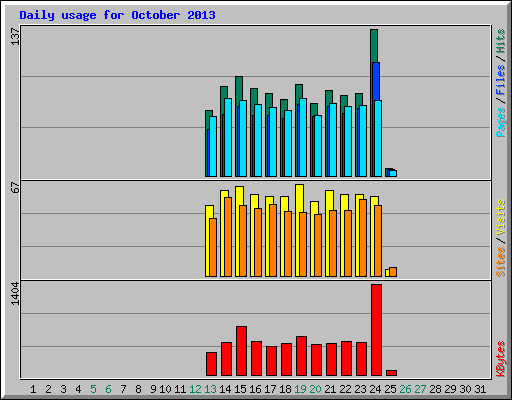Click the day 26 label on x-axis
The height and width of the screenshot is (400, 512).
point(405,389)
